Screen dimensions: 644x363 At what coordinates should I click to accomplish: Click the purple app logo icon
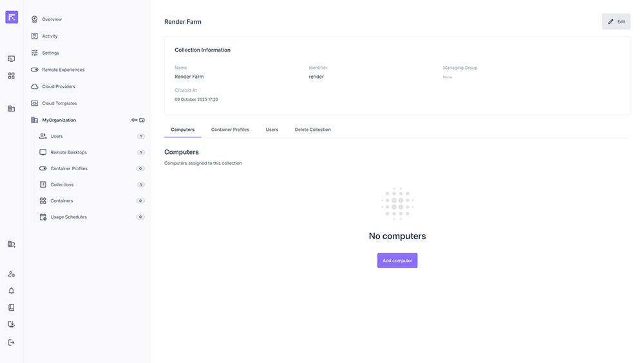click(x=12, y=17)
